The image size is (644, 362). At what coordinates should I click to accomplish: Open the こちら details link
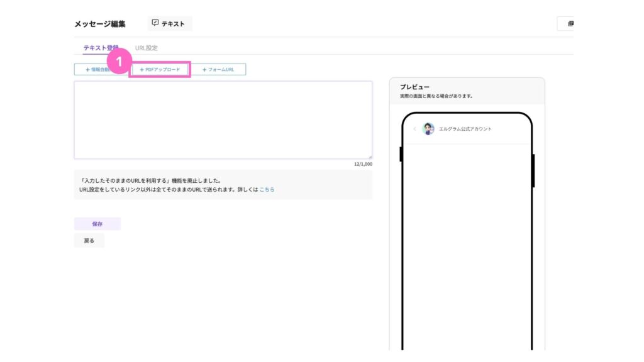pos(267,189)
